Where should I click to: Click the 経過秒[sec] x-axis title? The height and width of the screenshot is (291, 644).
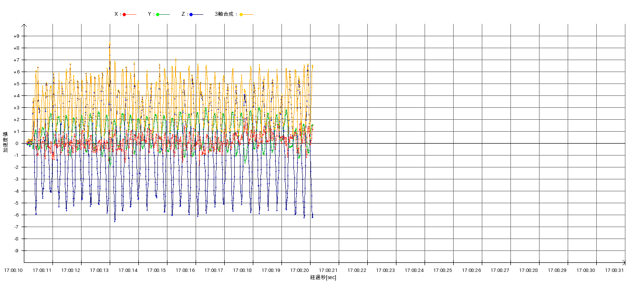[323, 278]
